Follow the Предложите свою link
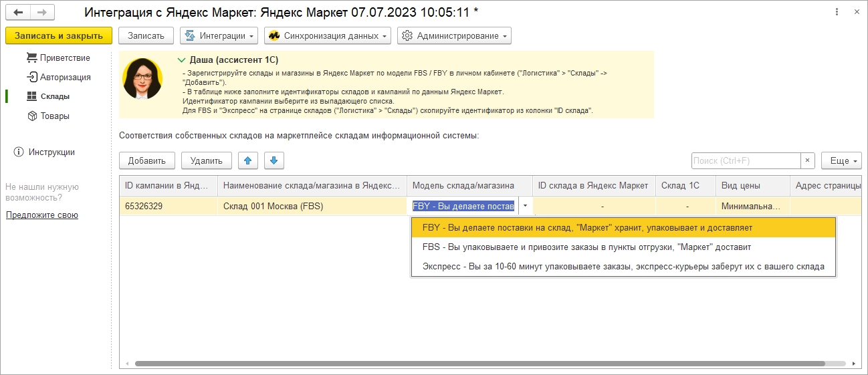The width and height of the screenshot is (868, 375). tap(42, 215)
